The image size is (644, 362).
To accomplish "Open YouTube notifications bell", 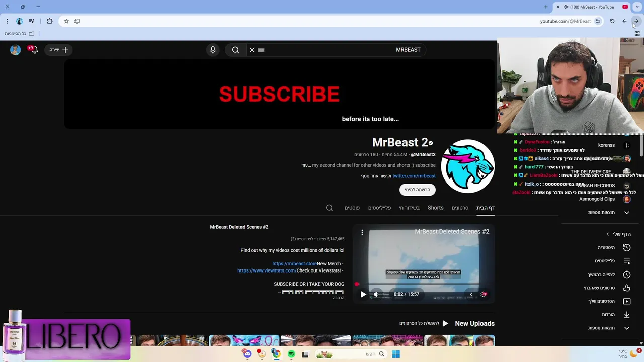I will pyautogui.click(x=34, y=50).
